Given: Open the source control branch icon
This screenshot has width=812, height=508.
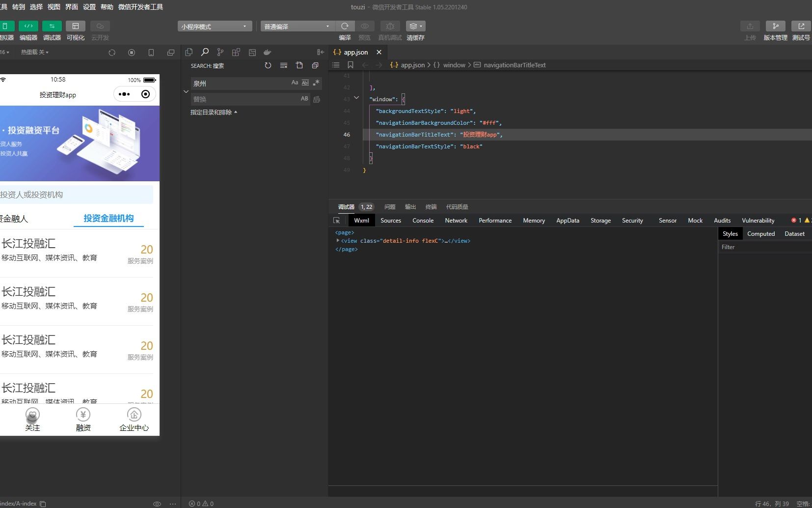Looking at the screenshot, I should (220, 52).
